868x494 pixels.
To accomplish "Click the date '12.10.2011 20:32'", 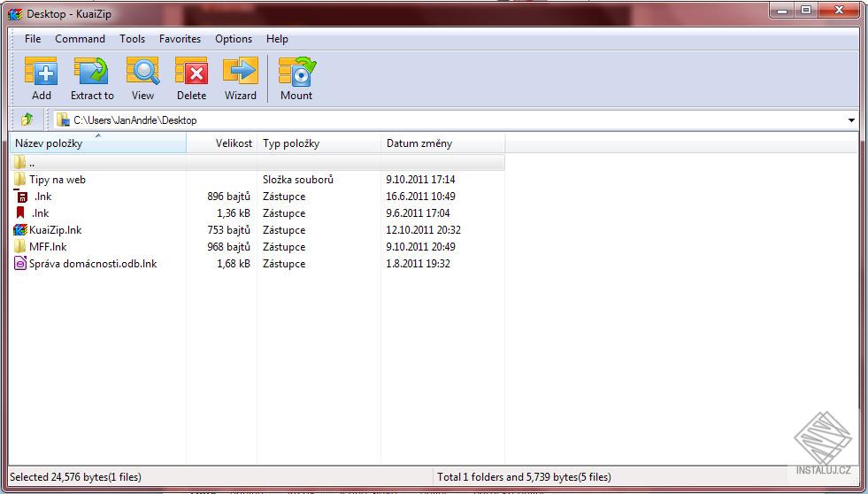I will pyautogui.click(x=424, y=230).
